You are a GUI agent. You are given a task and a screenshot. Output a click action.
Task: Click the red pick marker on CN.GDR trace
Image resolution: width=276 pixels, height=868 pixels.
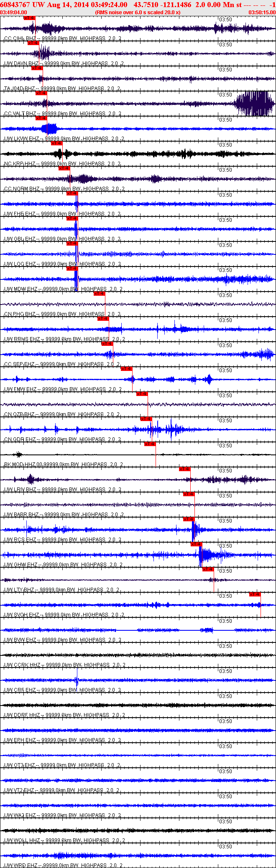click(146, 419)
